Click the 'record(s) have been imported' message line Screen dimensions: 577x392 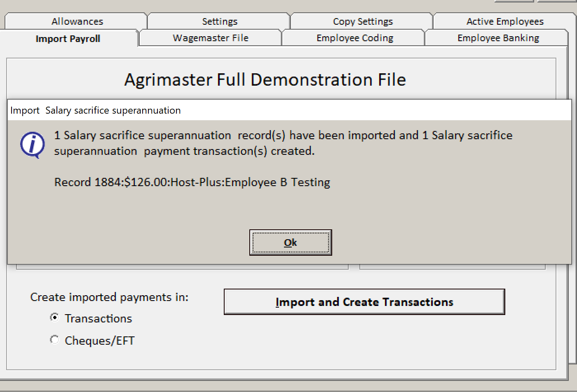283,135
